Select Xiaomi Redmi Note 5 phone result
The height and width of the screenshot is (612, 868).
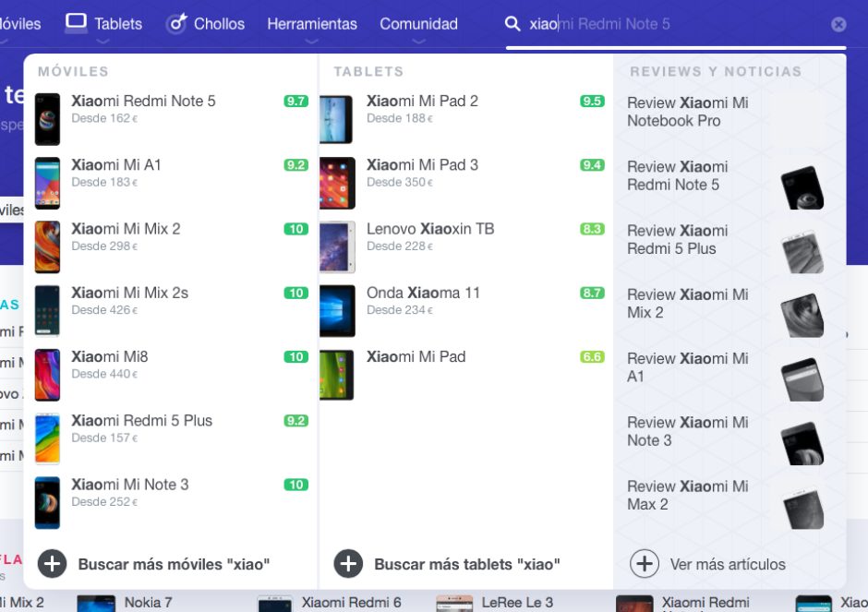tap(172, 119)
